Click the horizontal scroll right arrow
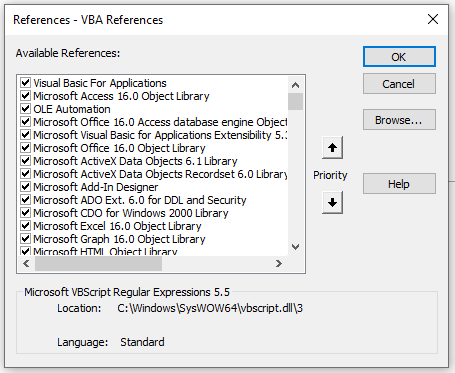The image size is (455, 373). click(x=279, y=264)
